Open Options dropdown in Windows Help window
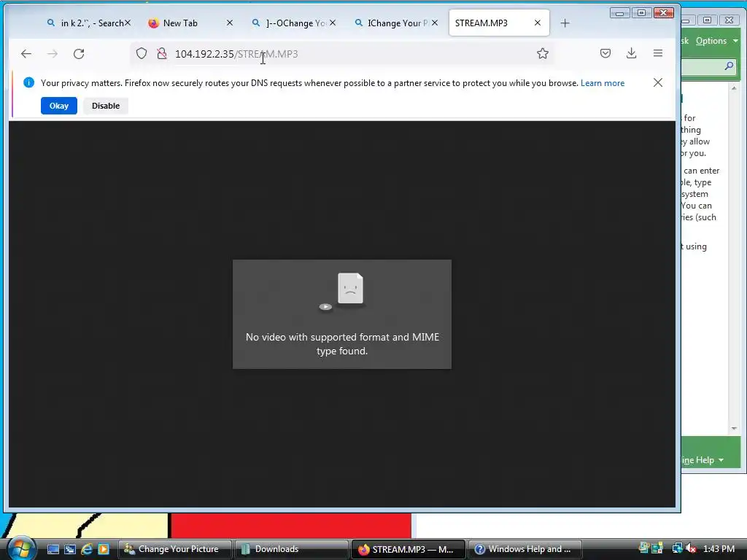Image resolution: width=747 pixels, height=560 pixels. pyautogui.click(x=716, y=41)
